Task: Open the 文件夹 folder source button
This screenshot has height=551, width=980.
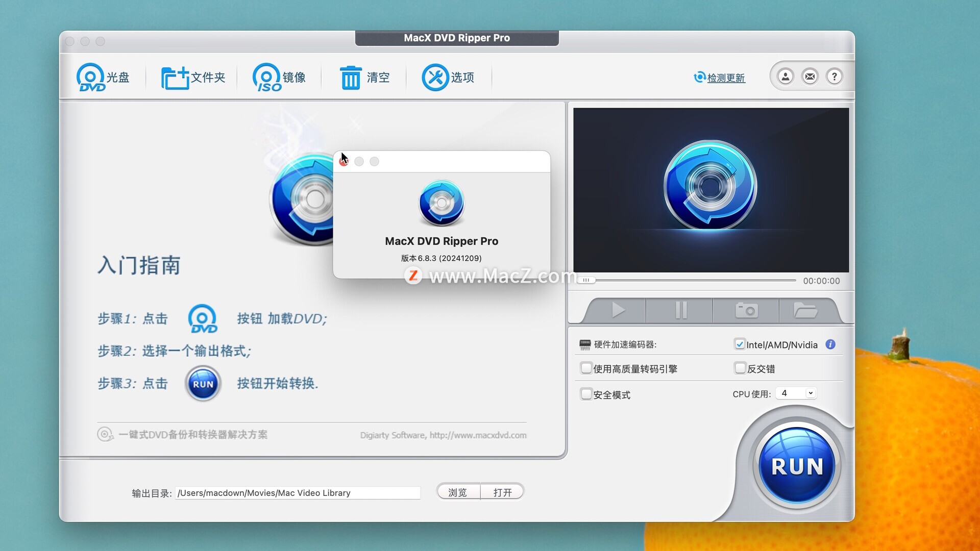Action: pyautogui.click(x=193, y=78)
